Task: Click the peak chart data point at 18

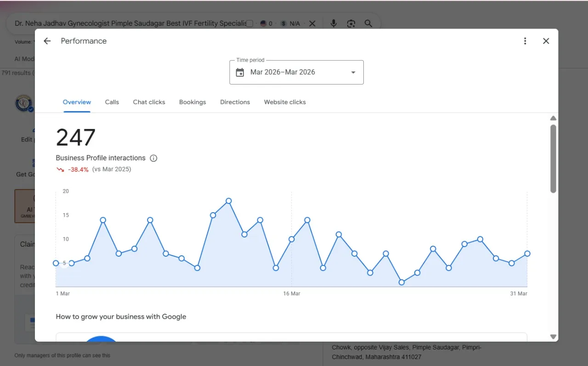Action: point(228,201)
